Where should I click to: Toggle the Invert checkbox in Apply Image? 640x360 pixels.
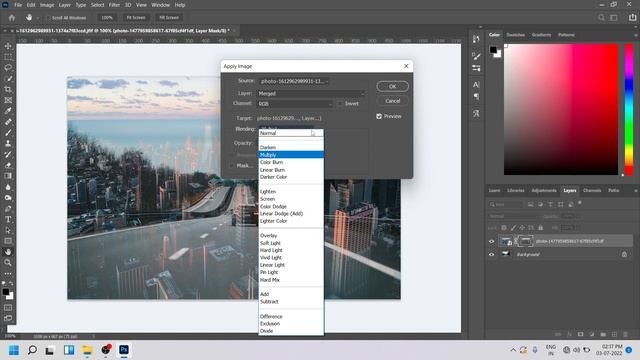click(x=340, y=104)
